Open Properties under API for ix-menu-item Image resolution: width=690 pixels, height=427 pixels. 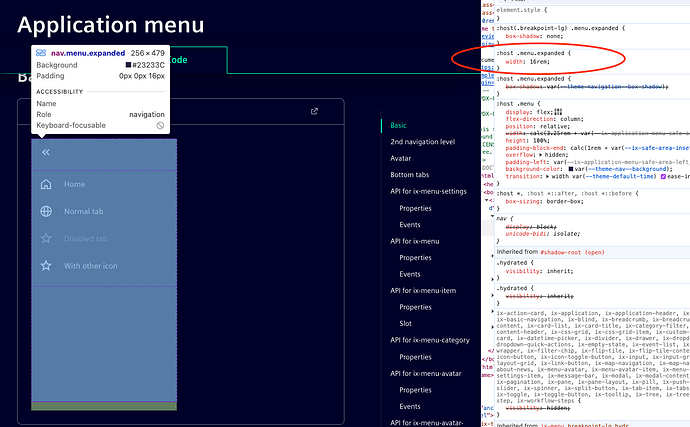[415, 307]
